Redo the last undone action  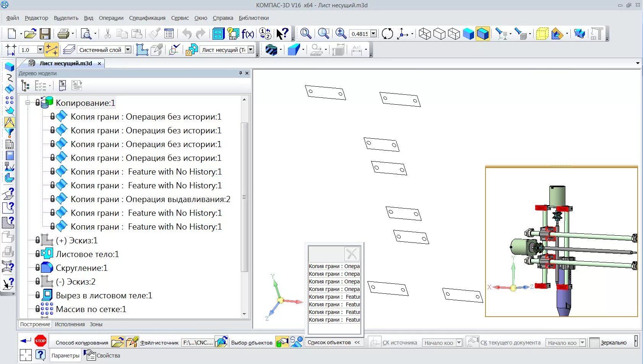point(201,34)
